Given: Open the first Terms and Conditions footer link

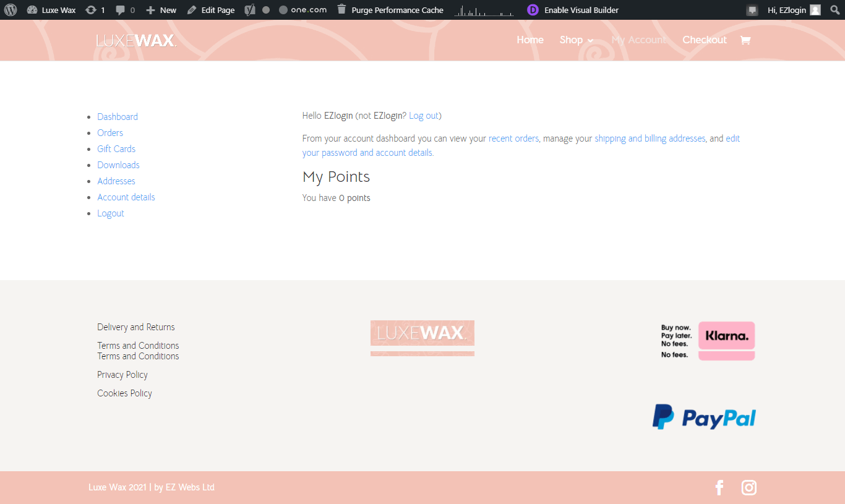Looking at the screenshot, I should coord(138,346).
